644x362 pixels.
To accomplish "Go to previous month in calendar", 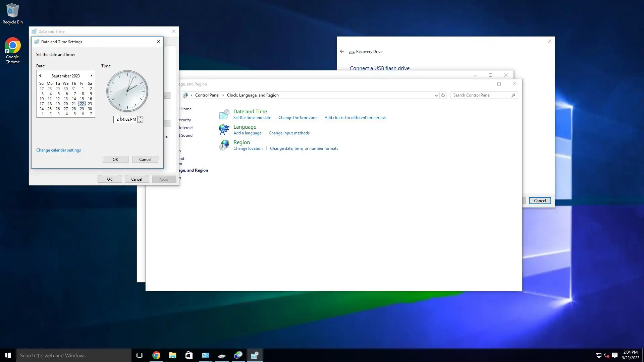I will point(40,76).
